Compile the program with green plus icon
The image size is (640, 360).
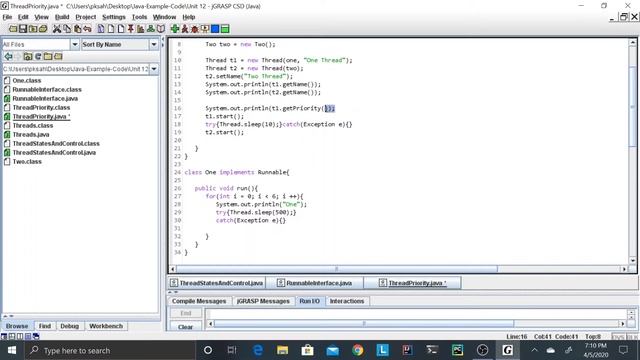[x=175, y=29]
